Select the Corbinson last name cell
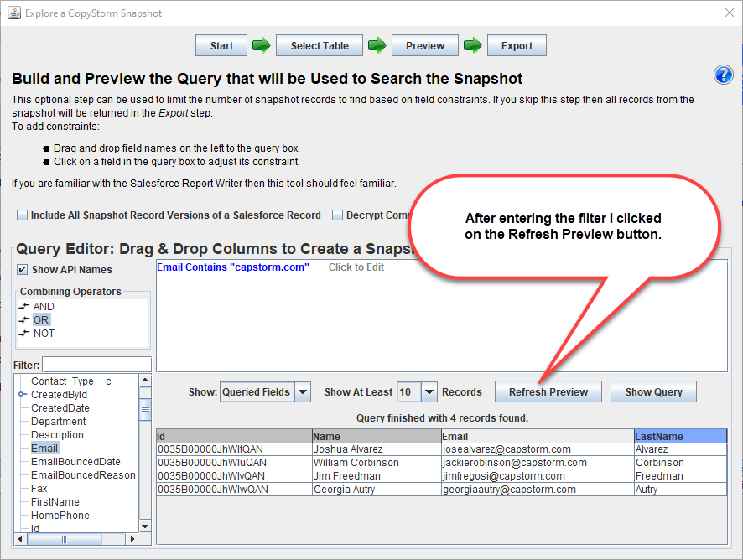This screenshot has height=560, width=743. tap(680, 463)
